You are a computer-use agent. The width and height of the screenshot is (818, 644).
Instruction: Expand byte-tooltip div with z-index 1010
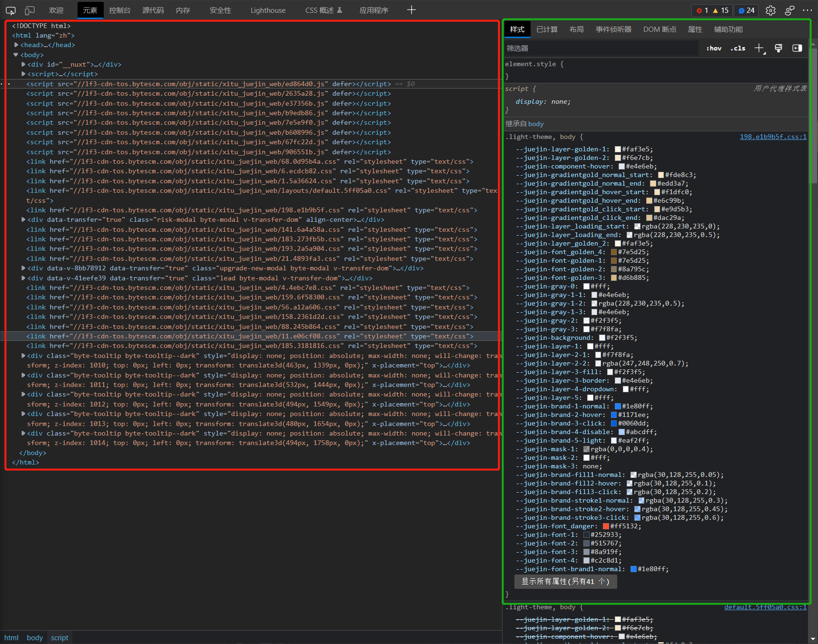(x=23, y=356)
